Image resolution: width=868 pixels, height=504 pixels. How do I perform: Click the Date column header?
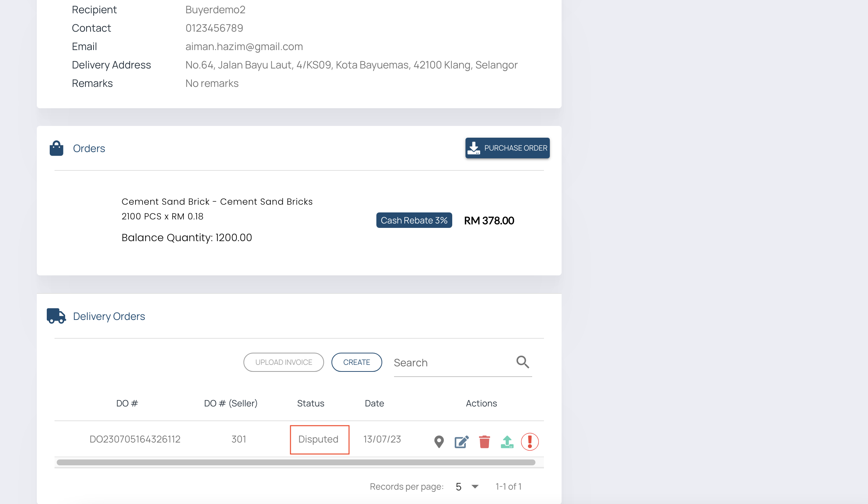(x=374, y=403)
